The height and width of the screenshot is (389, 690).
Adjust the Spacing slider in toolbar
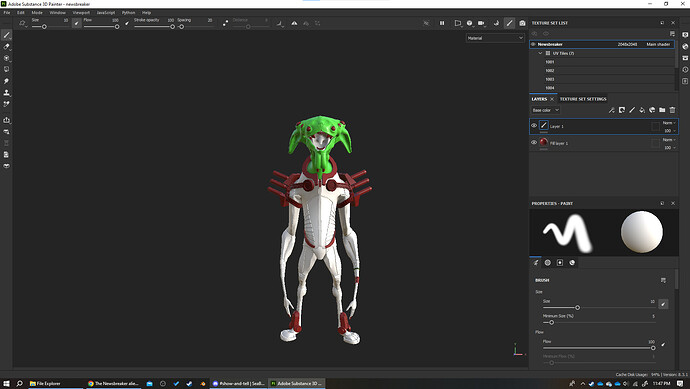(195, 27)
